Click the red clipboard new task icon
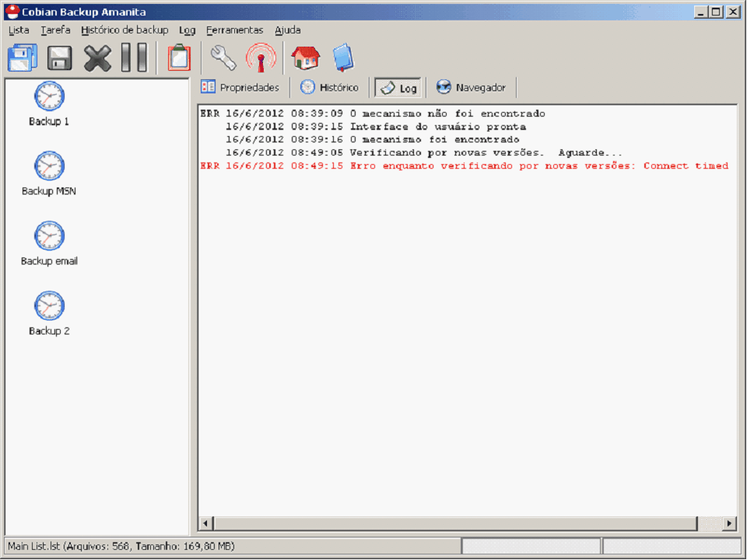Screen dimensions: 747x560 click(179, 58)
